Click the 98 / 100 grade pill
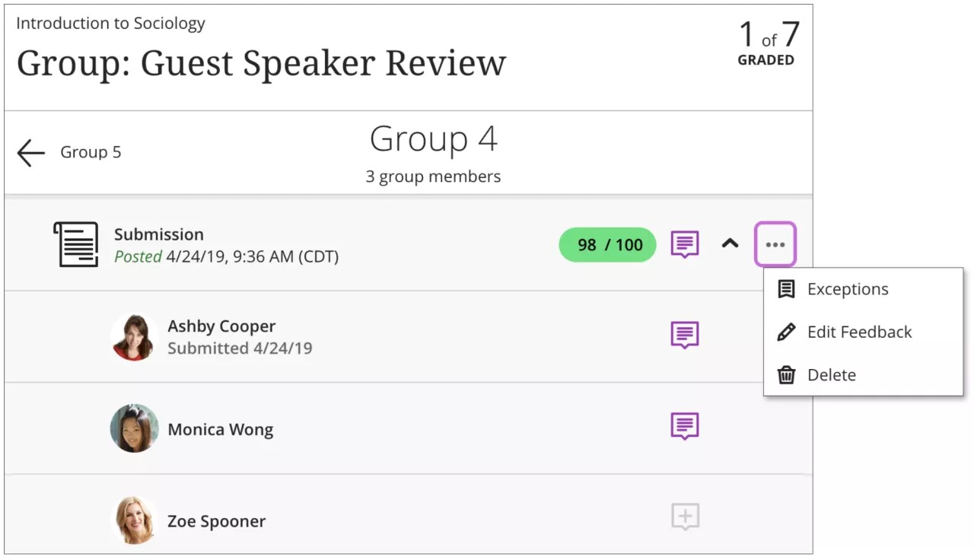974x560 pixels. pos(607,245)
